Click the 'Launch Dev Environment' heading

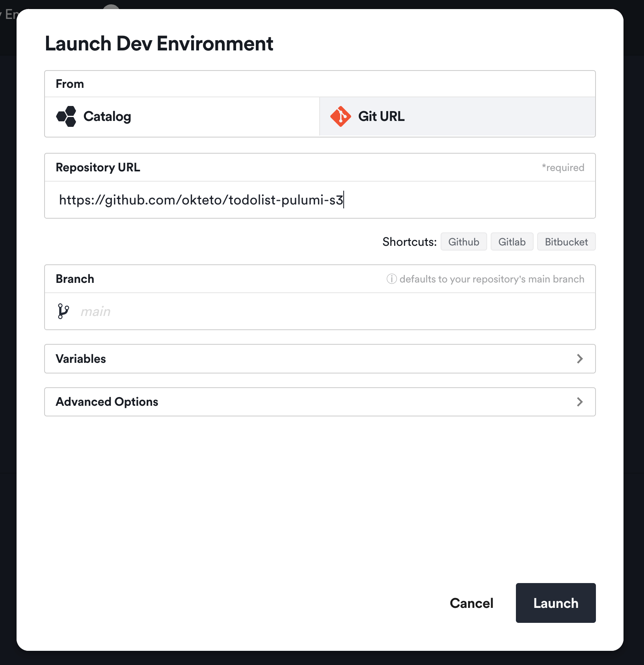coord(159,43)
